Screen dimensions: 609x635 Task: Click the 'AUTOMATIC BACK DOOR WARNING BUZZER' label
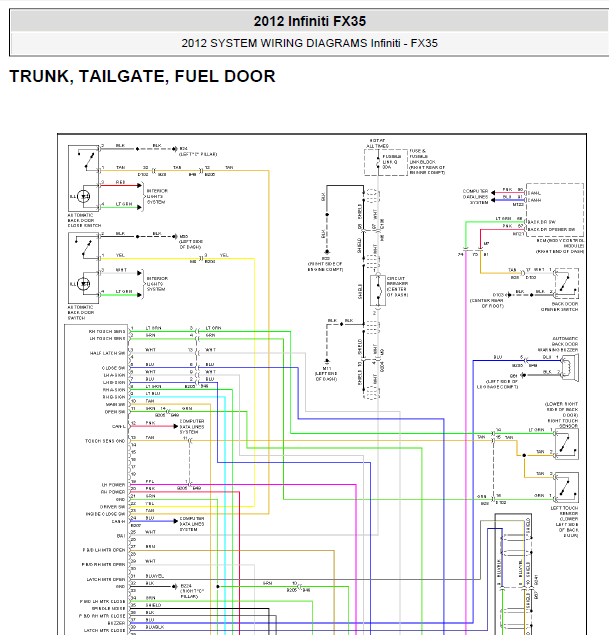558,344
